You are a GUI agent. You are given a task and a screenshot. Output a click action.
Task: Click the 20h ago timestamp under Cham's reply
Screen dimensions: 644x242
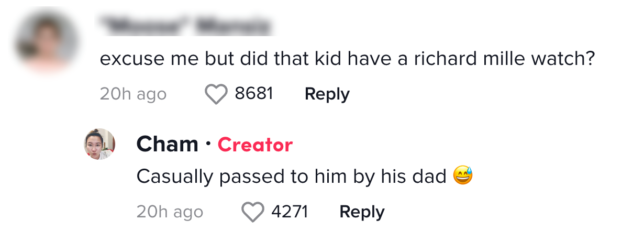[170, 212]
